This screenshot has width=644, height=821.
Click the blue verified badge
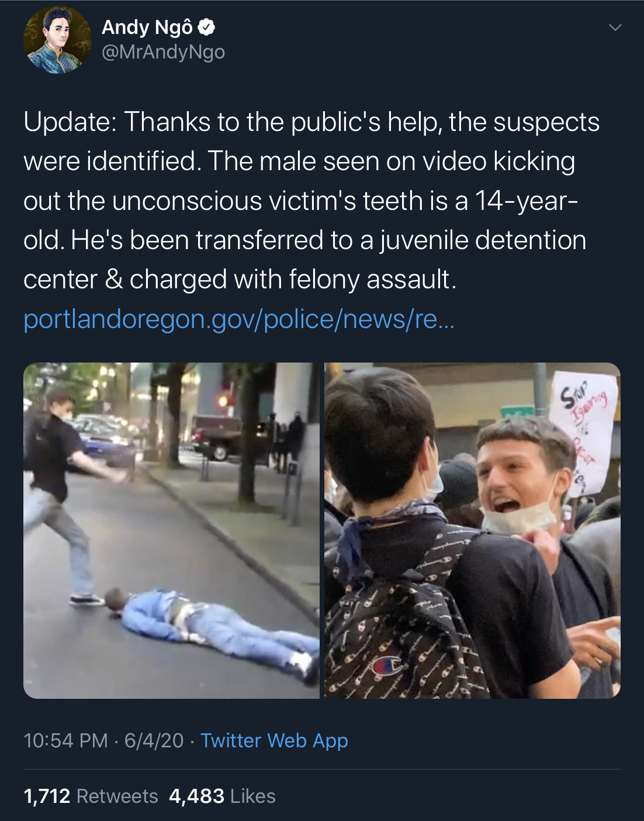tap(206, 27)
